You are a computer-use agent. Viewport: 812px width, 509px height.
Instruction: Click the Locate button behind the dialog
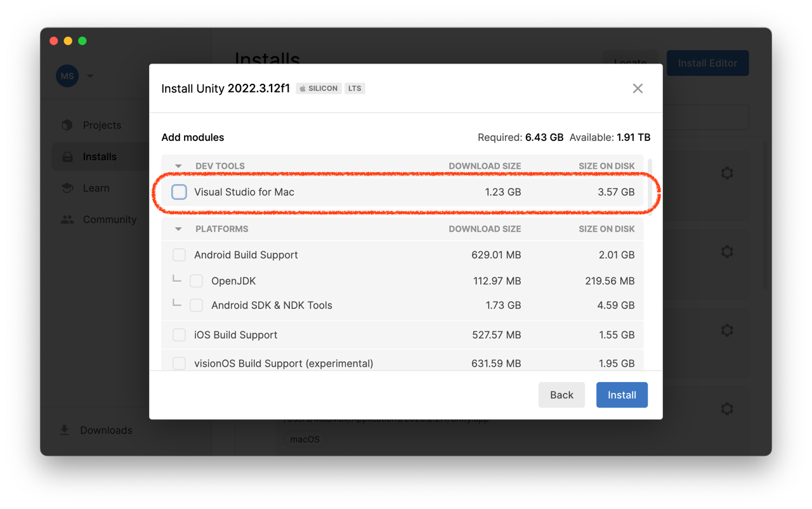[631, 63]
